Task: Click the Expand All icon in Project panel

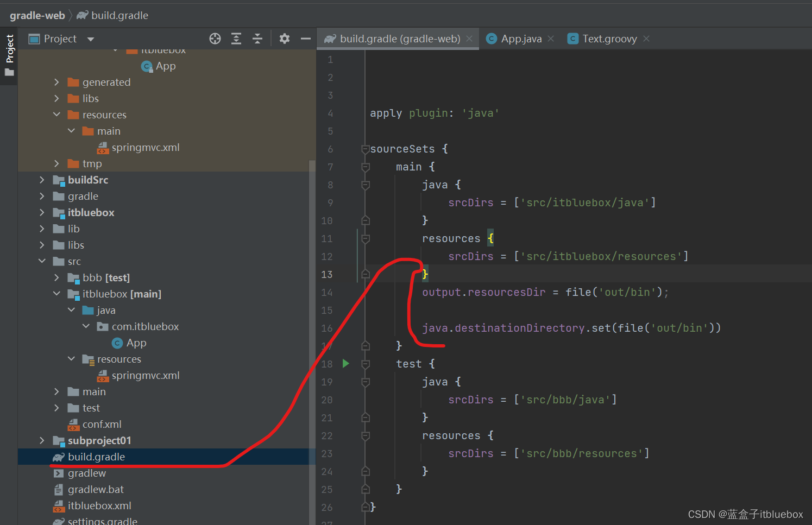Action: (236, 39)
